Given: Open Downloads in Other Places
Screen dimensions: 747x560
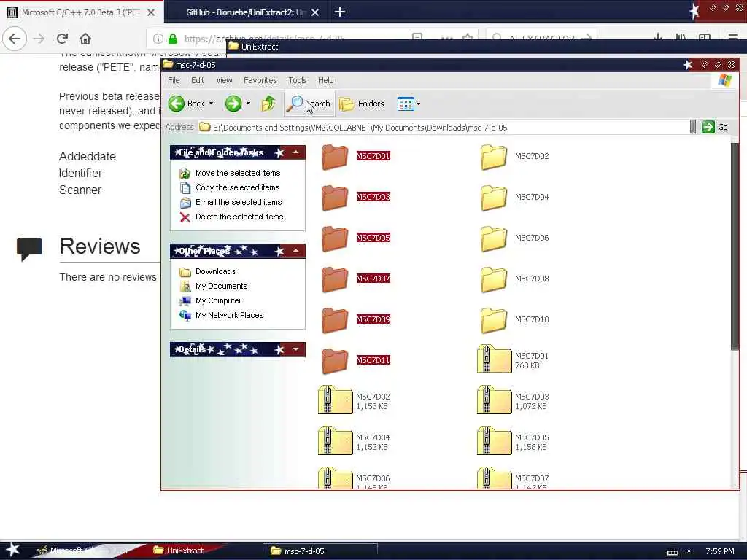Looking at the screenshot, I should [x=215, y=271].
